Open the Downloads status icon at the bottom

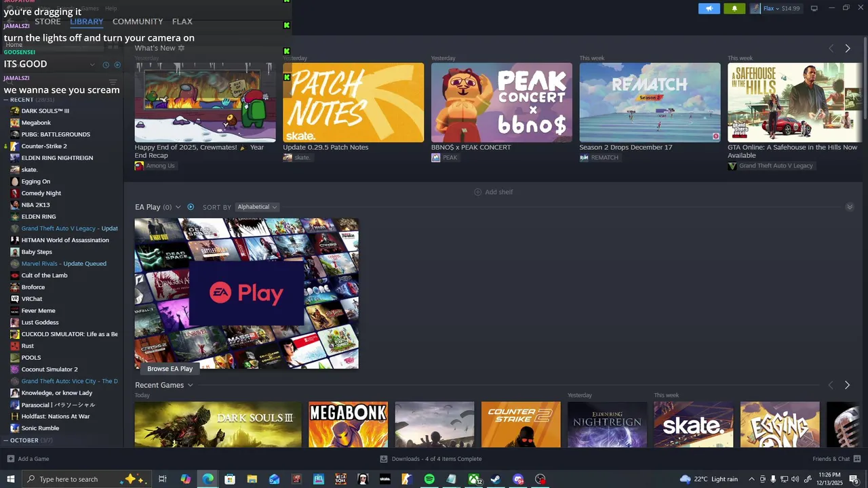click(x=384, y=459)
